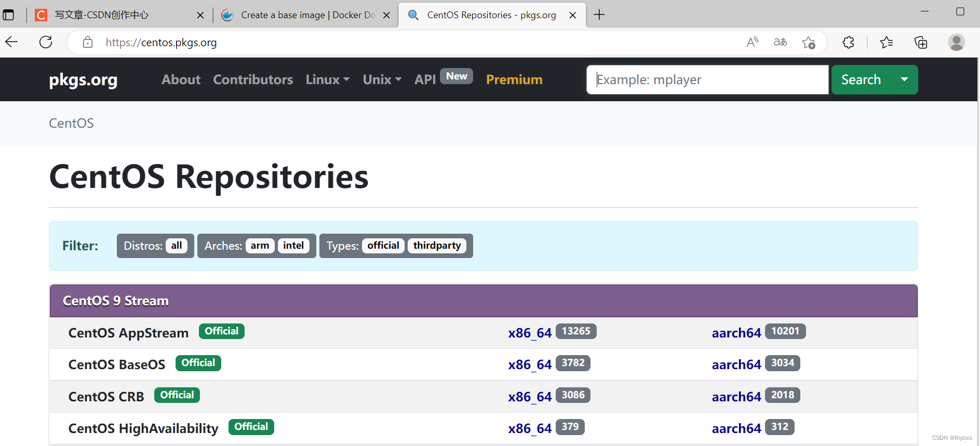Maximize the browser window
The height and width of the screenshot is (446, 980).
(960, 11)
